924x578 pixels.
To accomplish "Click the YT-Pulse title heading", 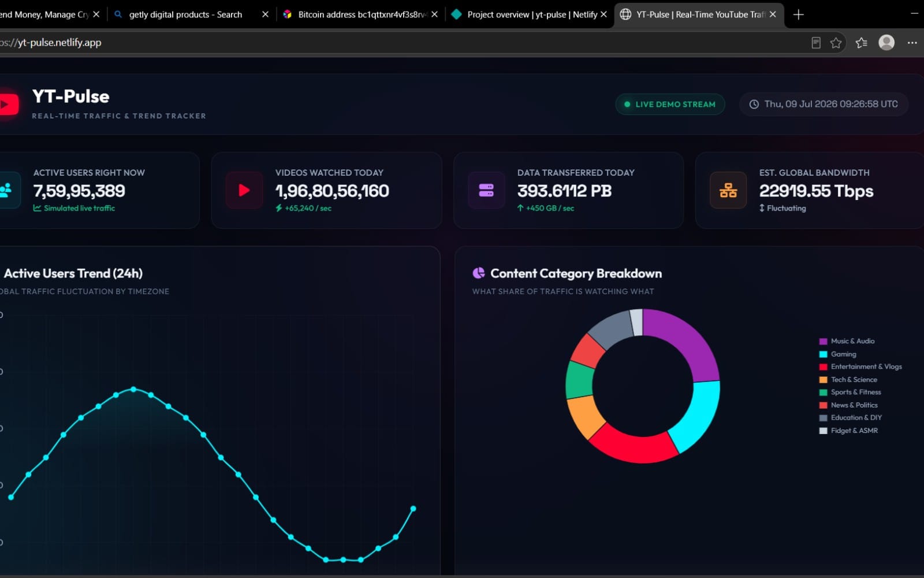I will click(70, 97).
